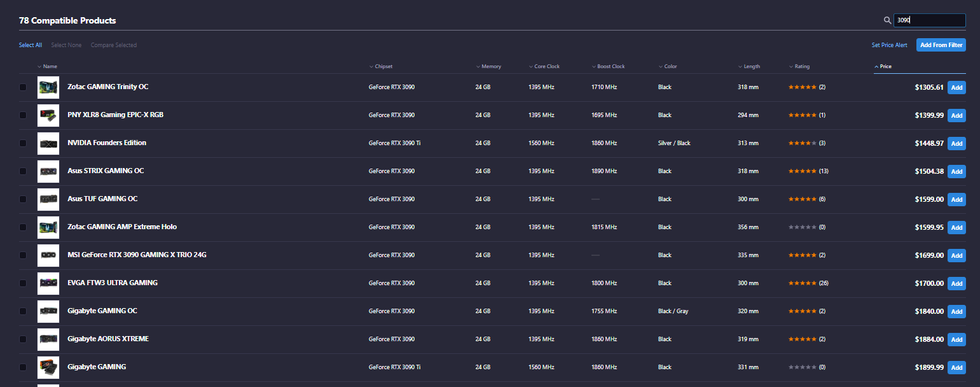Select the NVIDIA Founders Edition checkbox
The width and height of the screenshot is (980, 387).
click(23, 143)
